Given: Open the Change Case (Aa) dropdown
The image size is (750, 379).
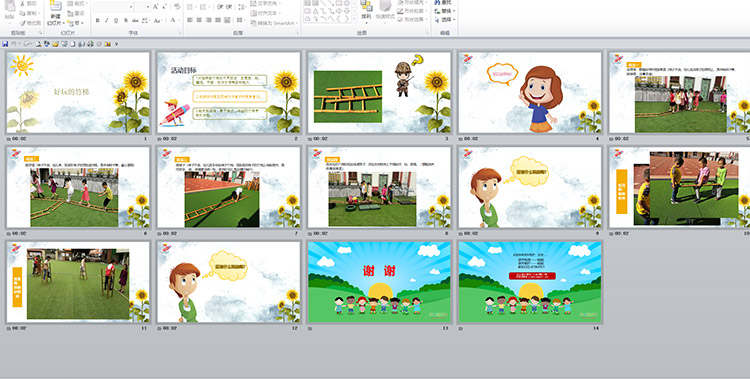Looking at the screenshot, I should coord(157,20).
